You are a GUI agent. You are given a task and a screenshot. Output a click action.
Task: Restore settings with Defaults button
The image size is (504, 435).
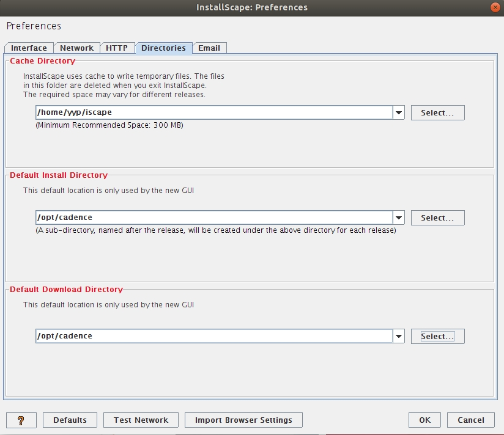pos(70,420)
